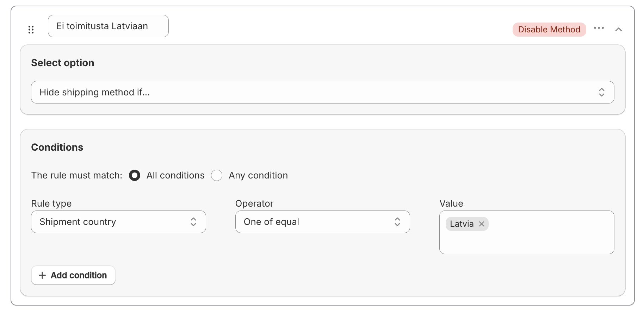Select the Any condition radio button

217,175
